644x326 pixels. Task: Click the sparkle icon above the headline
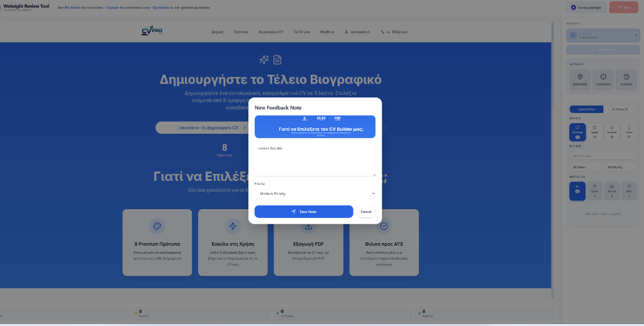(x=264, y=60)
